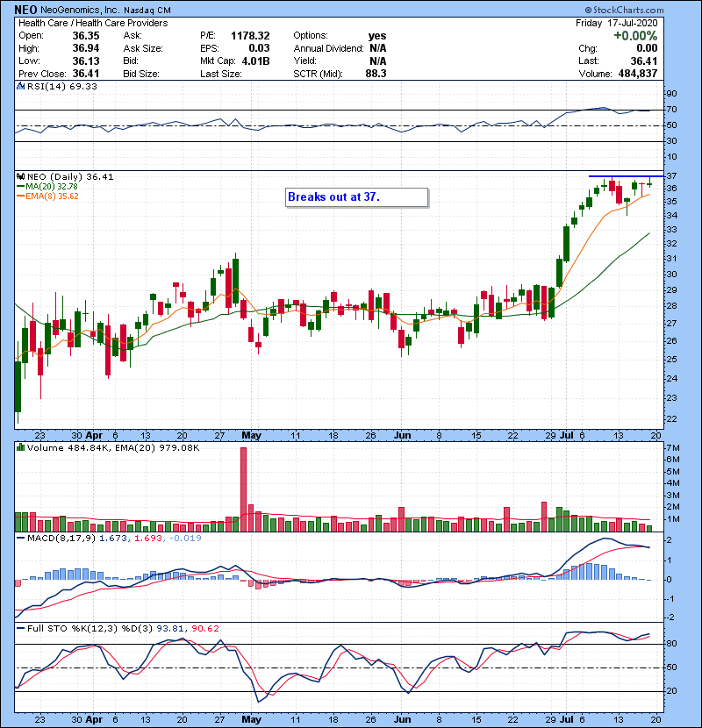The image size is (702, 728).
Task: Click the 70 level on the RSI axis
Action: [x=671, y=110]
